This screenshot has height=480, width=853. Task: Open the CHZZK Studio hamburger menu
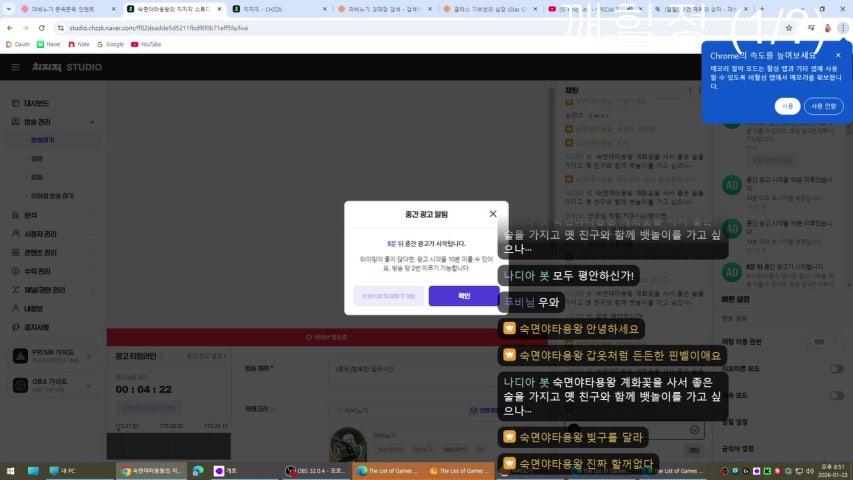(15, 67)
